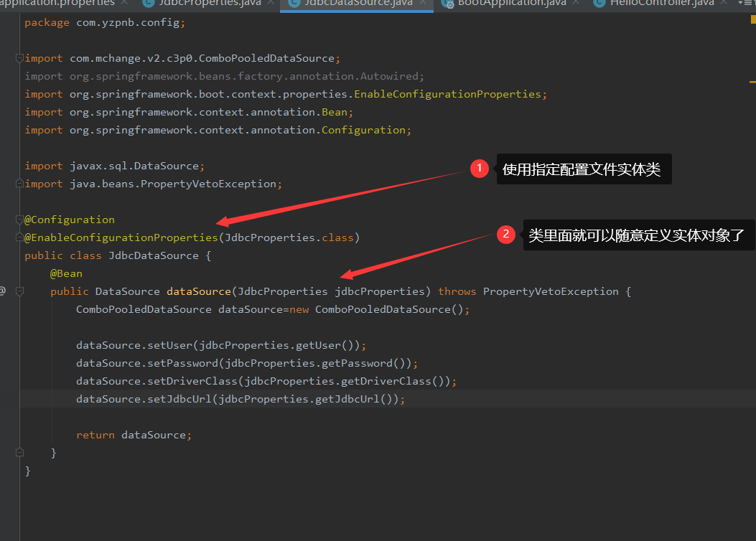Click the @Bean annotation
This screenshot has width=756, height=541.
(x=66, y=273)
